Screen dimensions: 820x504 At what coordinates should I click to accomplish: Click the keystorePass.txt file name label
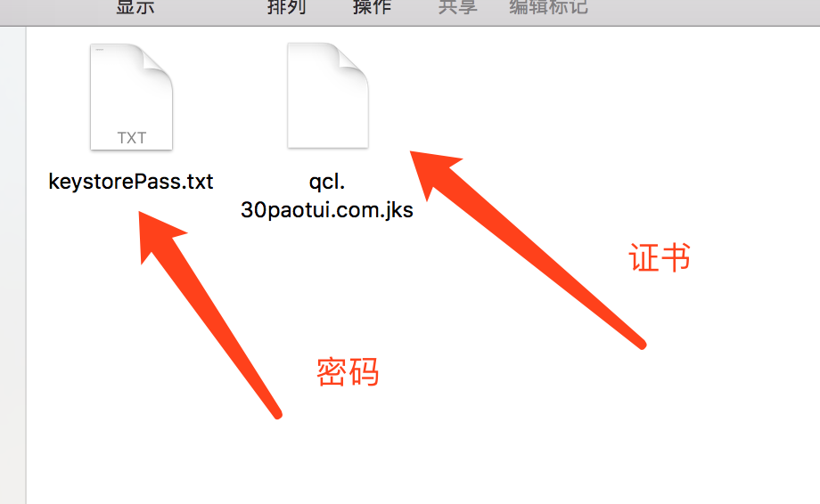(131, 182)
